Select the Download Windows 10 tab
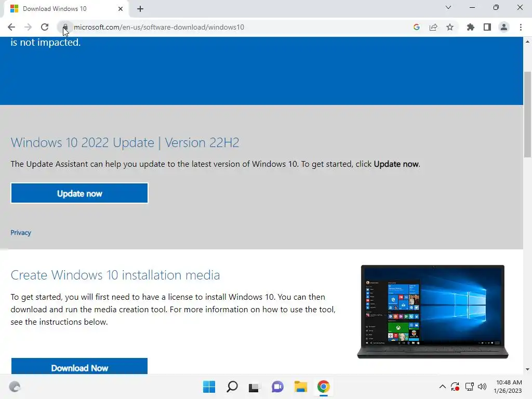 [x=66, y=9]
